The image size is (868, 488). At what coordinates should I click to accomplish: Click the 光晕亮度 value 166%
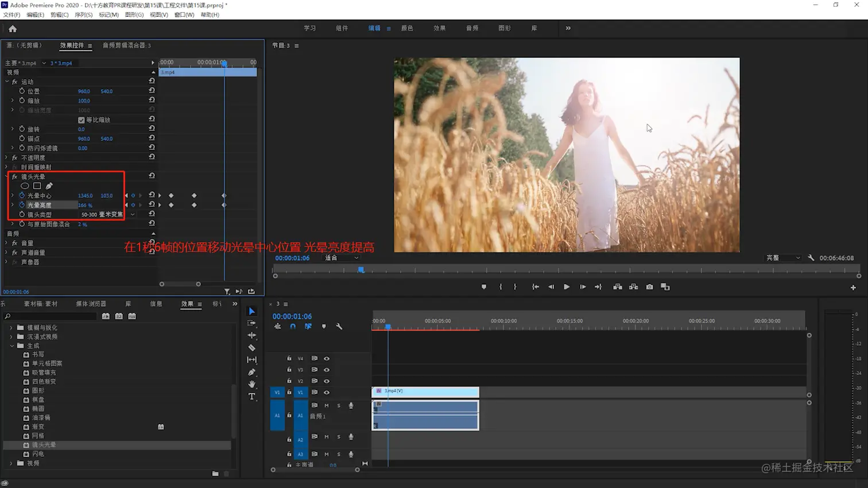(x=85, y=206)
